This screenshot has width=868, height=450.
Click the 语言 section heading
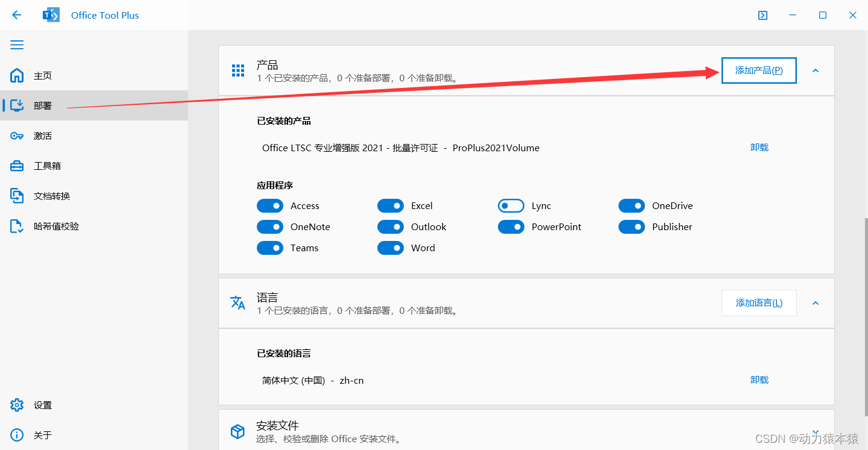coord(267,297)
